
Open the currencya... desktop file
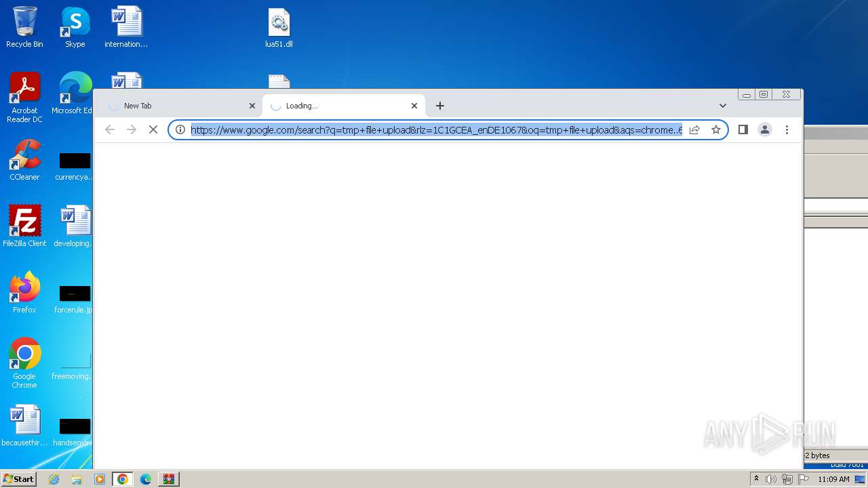pyautogui.click(x=73, y=167)
